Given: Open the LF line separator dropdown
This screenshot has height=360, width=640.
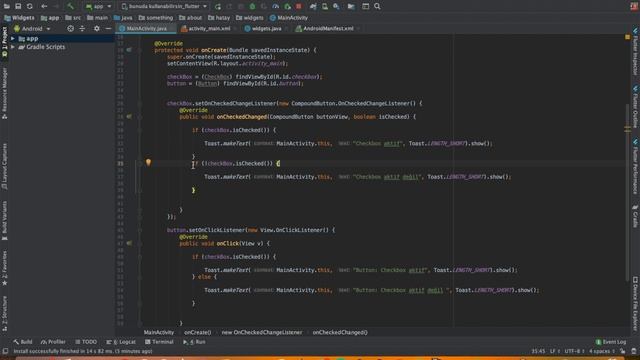Looking at the screenshot, I should click(x=555, y=351).
